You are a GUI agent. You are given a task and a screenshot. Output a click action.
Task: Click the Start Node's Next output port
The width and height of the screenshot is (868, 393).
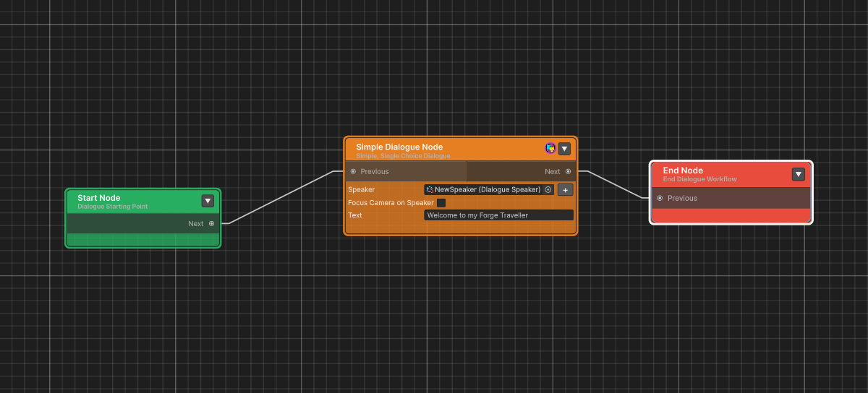click(211, 224)
